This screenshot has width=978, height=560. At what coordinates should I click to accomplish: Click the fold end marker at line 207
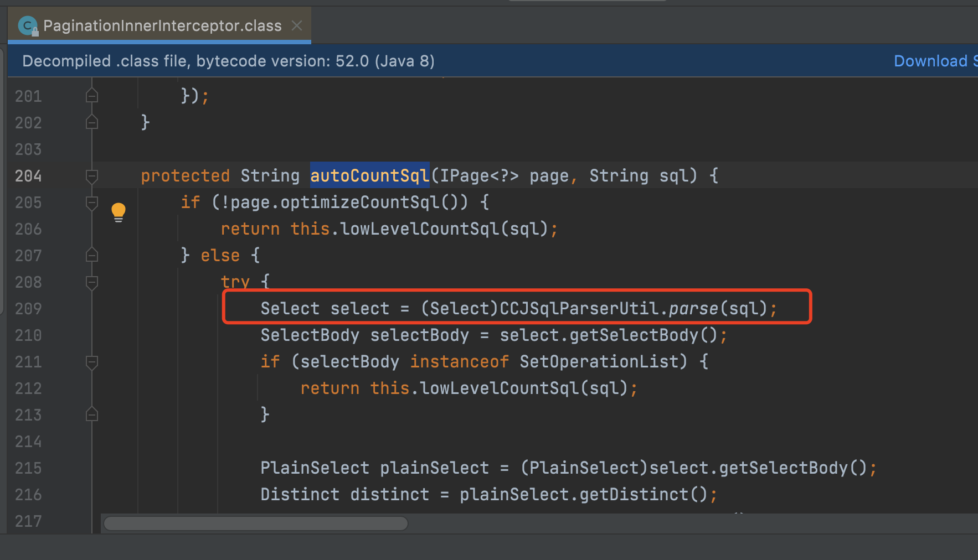coord(91,256)
